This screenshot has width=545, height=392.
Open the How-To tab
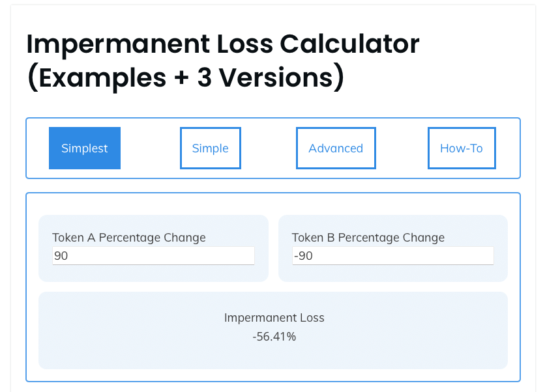coord(461,148)
